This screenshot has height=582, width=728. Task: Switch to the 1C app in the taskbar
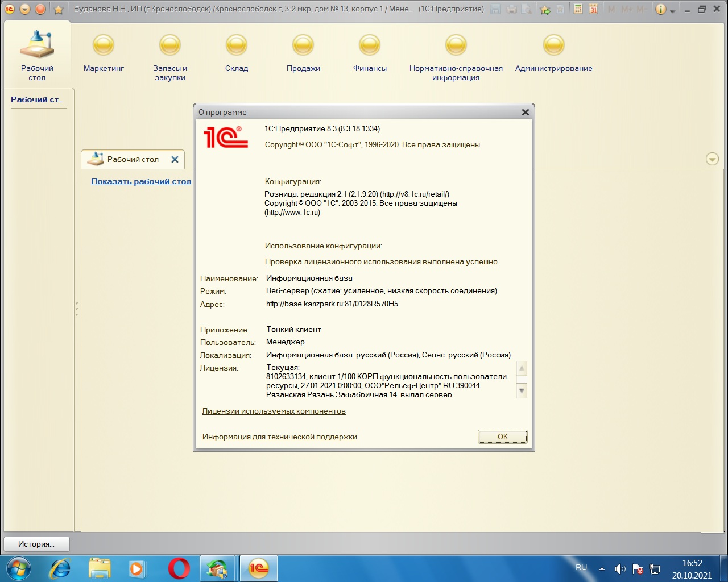click(259, 568)
